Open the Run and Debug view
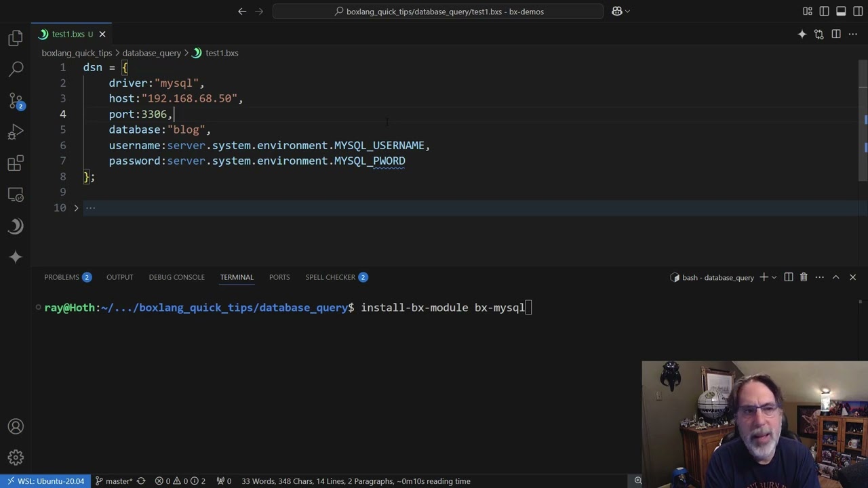This screenshot has height=488, width=868. [x=16, y=131]
